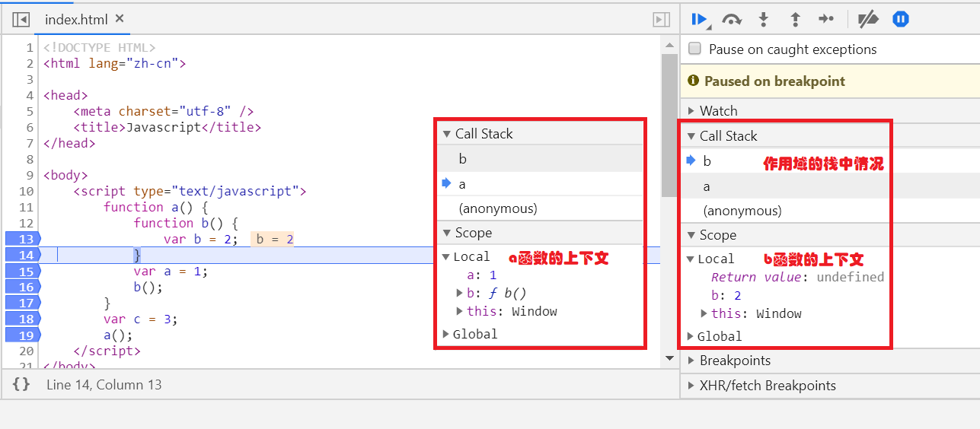Toggle the debugger sidebar icon beside the file tabs

[x=662, y=19]
